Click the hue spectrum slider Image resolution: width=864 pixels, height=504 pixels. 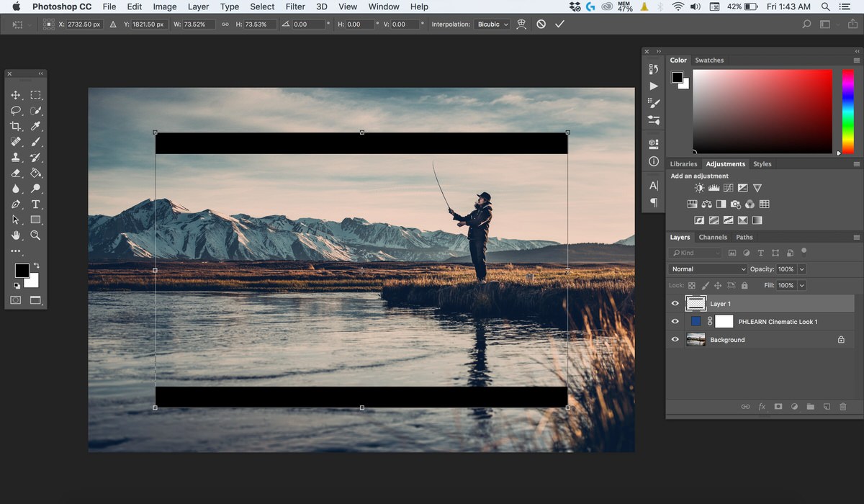848,112
